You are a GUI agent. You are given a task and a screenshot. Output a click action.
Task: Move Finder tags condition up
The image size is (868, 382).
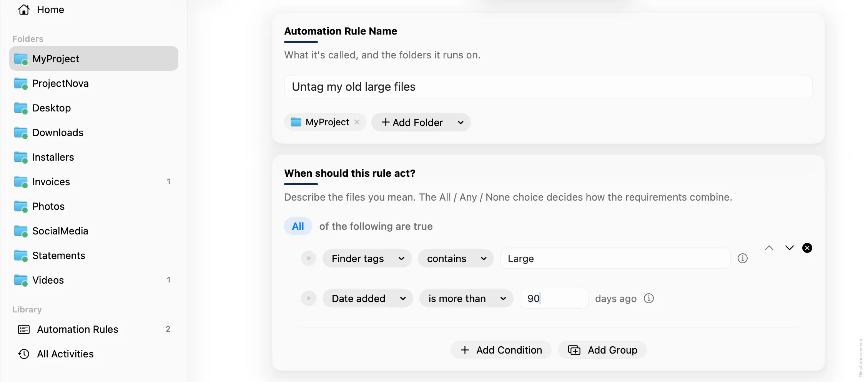tap(769, 248)
